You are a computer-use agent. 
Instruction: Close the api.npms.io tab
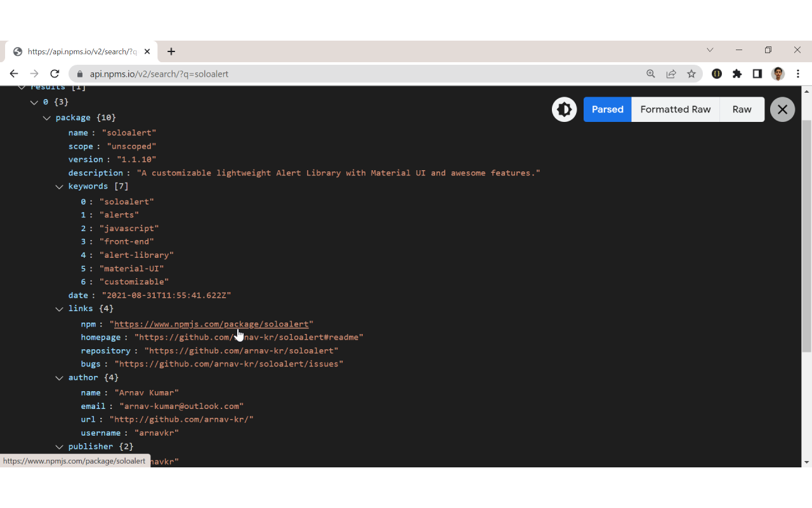point(147,51)
